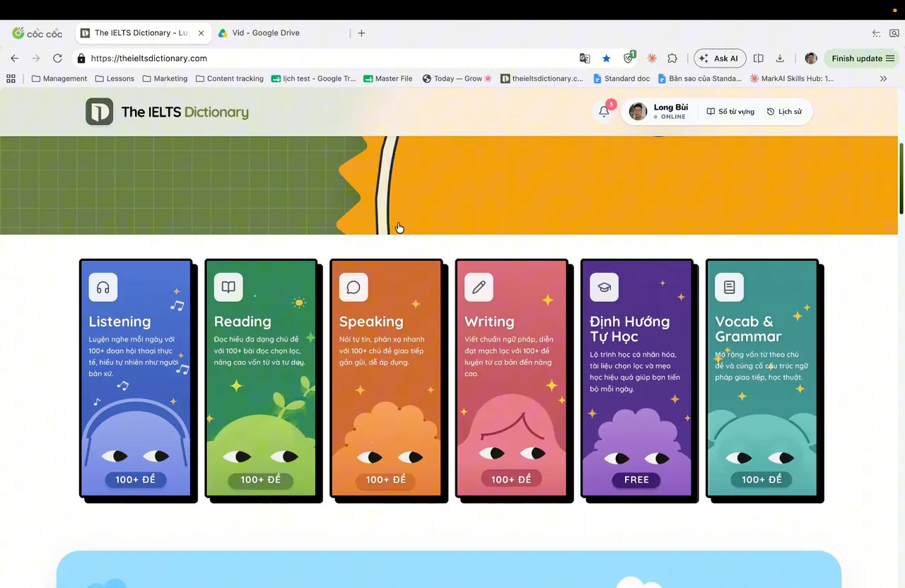This screenshot has width=905, height=588.
Task: Click the open book icon on the Reading card
Action: click(x=228, y=288)
